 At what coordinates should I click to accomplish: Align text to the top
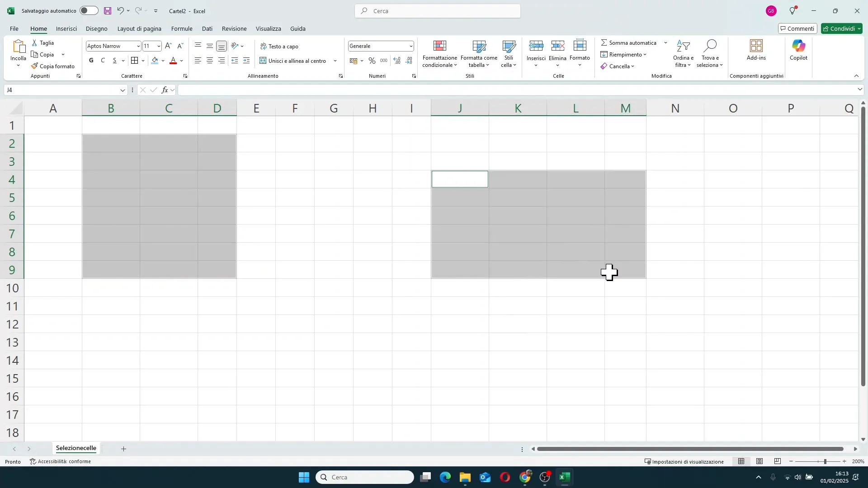click(x=198, y=46)
